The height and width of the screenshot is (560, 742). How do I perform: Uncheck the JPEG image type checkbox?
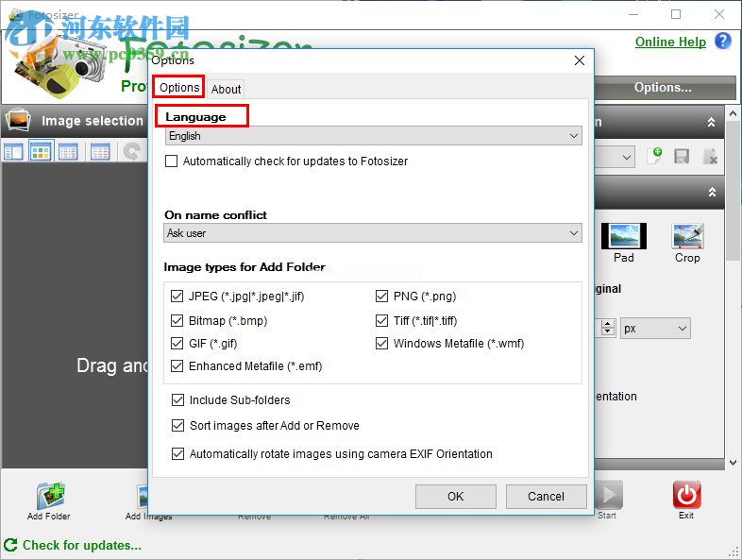[x=177, y=297]
